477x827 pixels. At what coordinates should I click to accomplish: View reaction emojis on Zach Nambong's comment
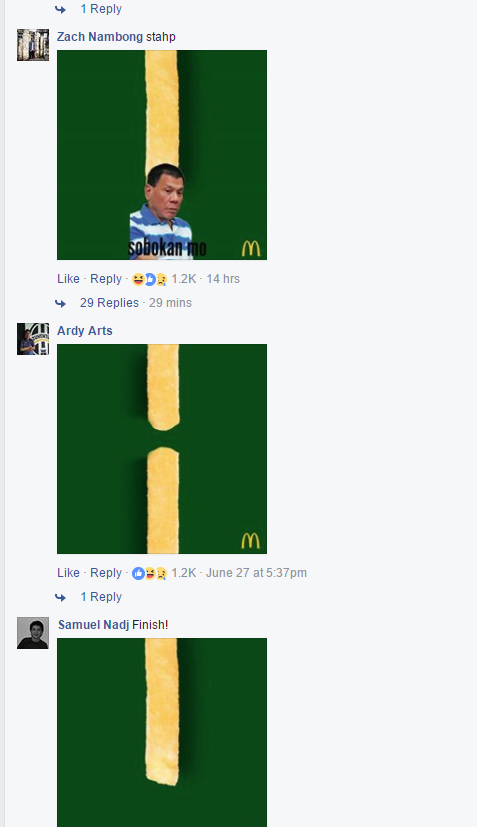[149, 279]
